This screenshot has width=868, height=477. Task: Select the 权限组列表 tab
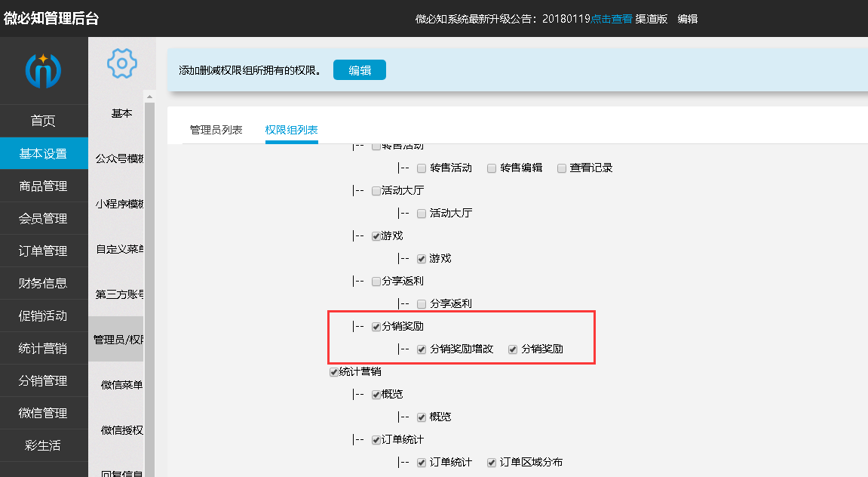point(291,130)
